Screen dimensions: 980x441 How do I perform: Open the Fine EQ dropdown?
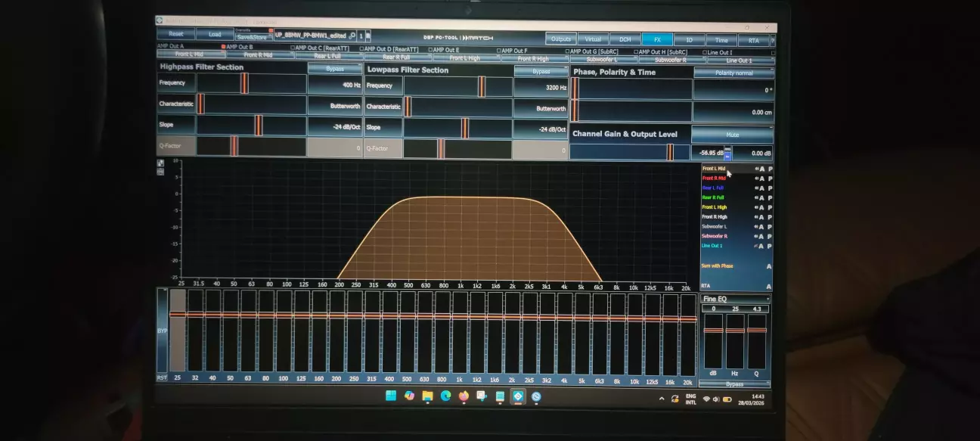coord(735,300)
